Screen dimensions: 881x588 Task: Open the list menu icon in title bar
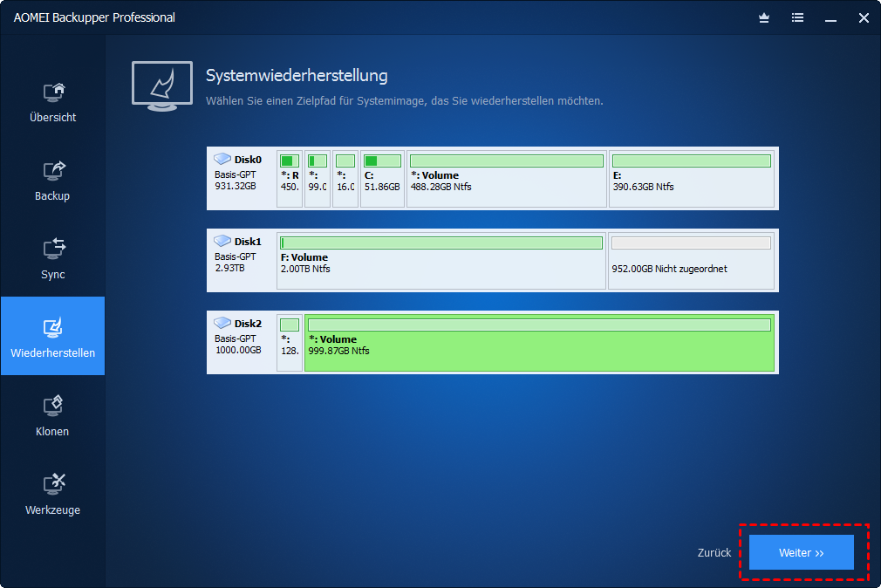click(797, 18)
